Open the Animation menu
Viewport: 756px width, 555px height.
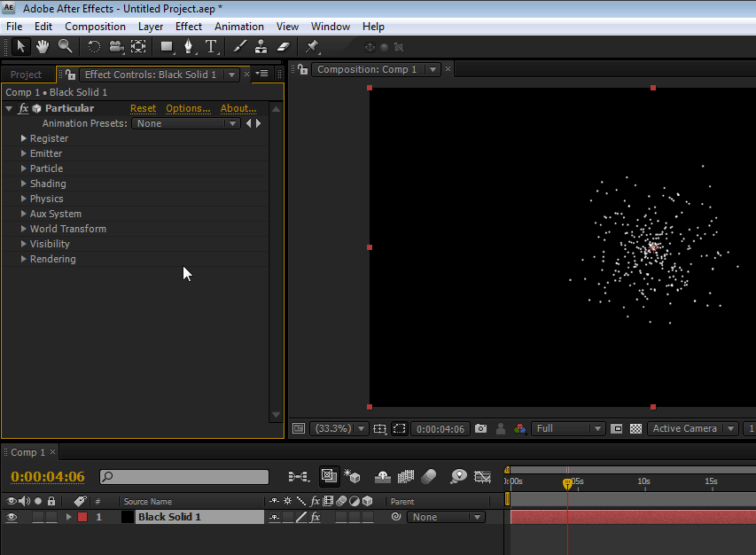(239, 27)
